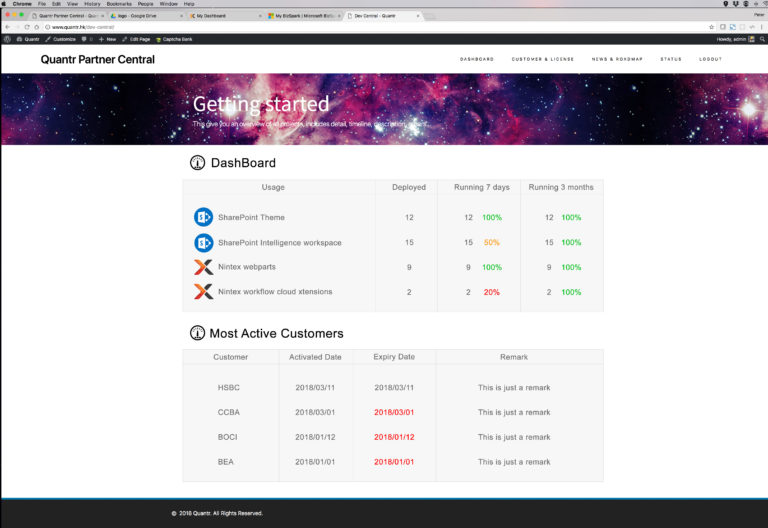Open the History menu in macOS menu bar
The image size is (768, 528).
(92, 3)
